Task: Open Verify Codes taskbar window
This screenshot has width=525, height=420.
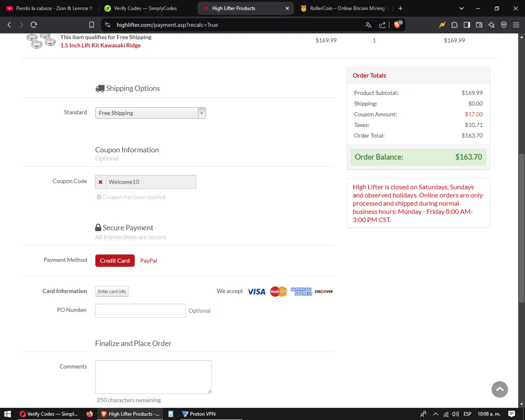Action: pos(49,414)
